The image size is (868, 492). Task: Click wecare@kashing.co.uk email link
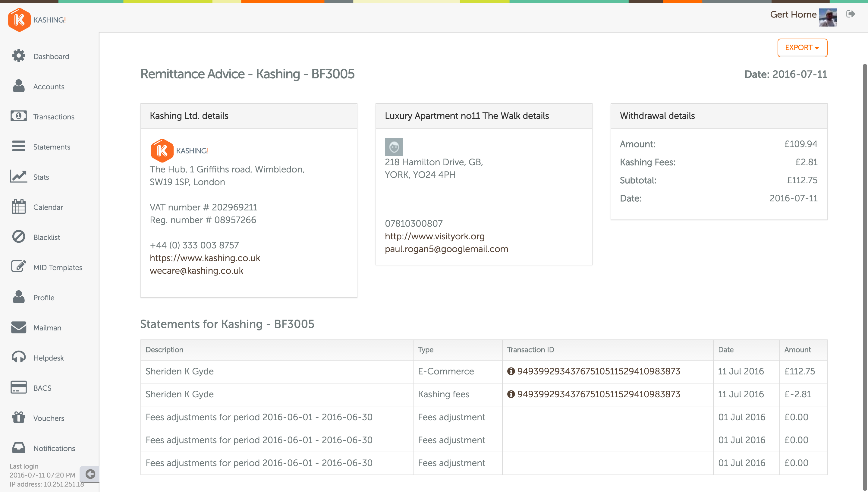click(x=196, y=271)
